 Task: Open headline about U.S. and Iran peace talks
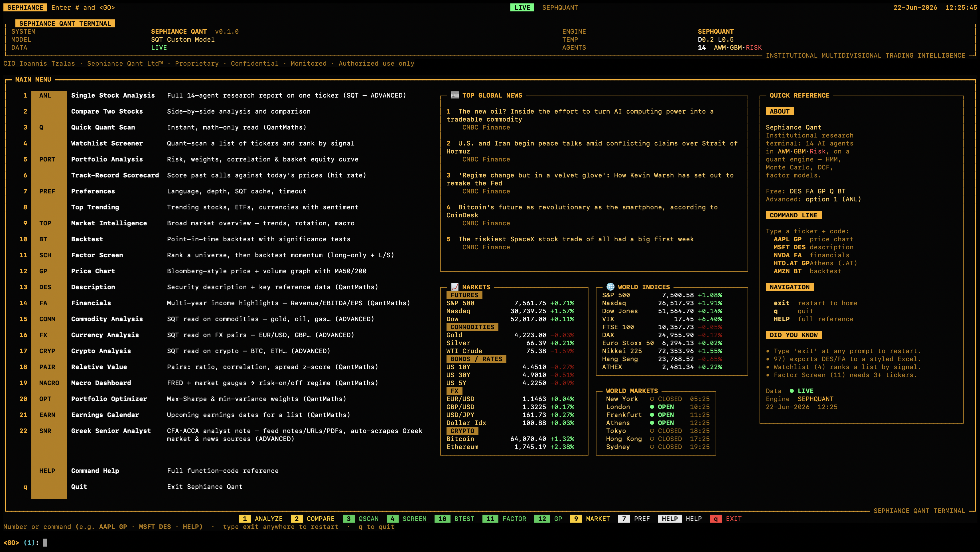592,147
